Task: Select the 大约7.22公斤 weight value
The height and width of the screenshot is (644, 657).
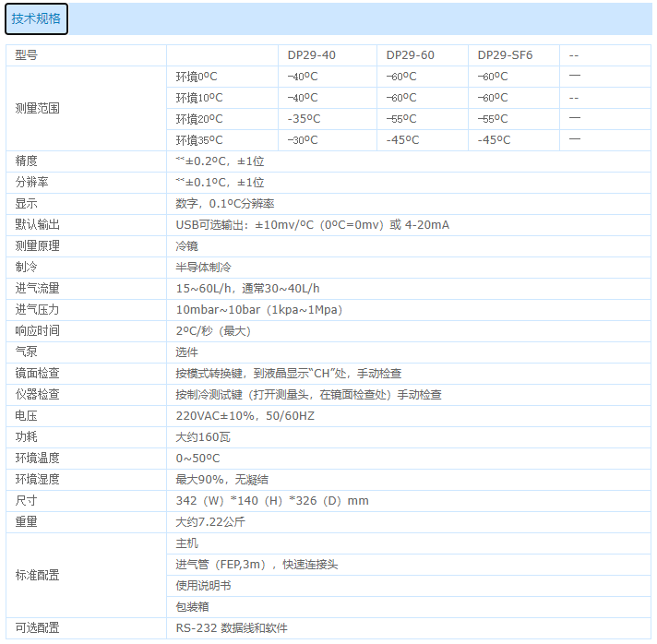Action: (x=210, y=522)
